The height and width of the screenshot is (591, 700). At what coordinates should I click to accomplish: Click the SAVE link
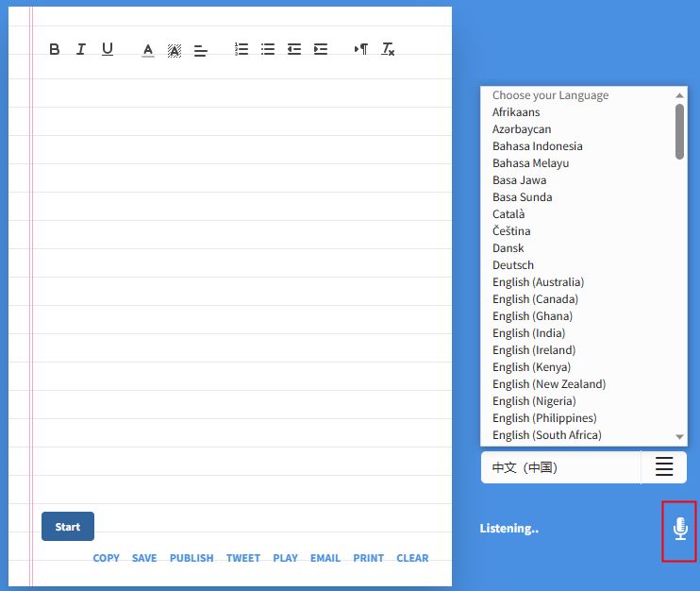[x=144, y=558]
